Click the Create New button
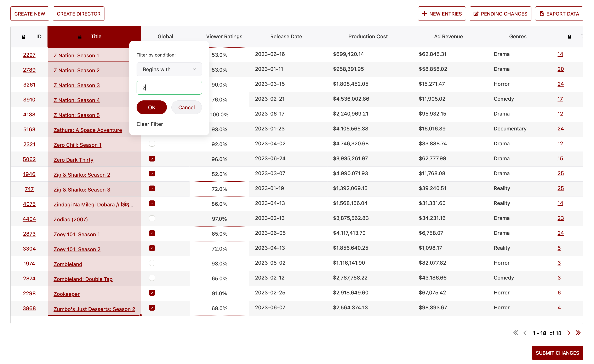This screenshot has width=594, height=364. click(30, 14)
